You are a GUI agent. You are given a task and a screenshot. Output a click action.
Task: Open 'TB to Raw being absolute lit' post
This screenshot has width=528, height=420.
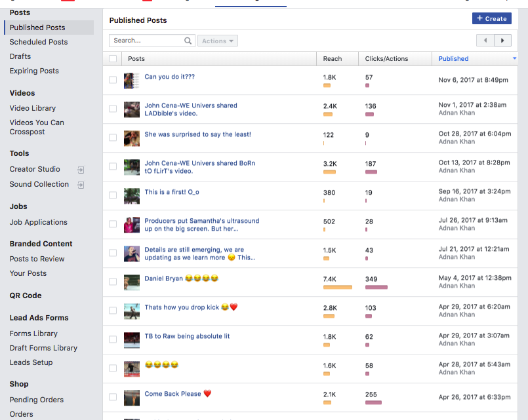pyautogui.click(x=187, y=336)
